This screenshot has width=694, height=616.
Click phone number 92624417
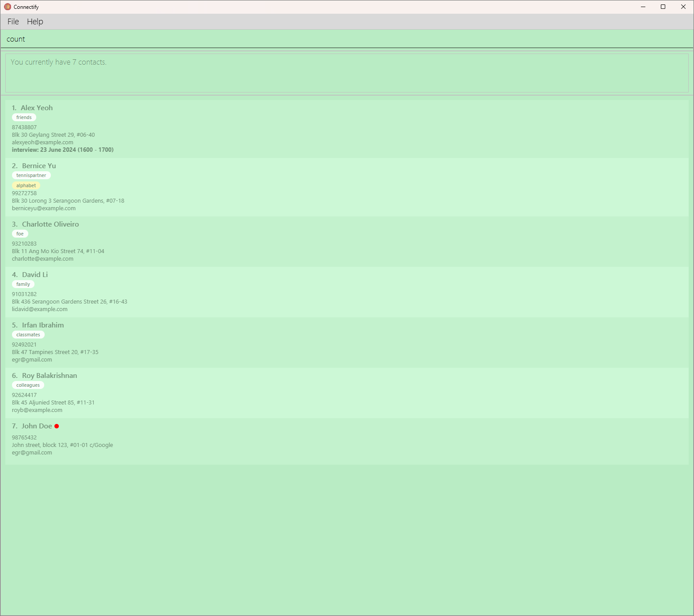tap(24, 395)
